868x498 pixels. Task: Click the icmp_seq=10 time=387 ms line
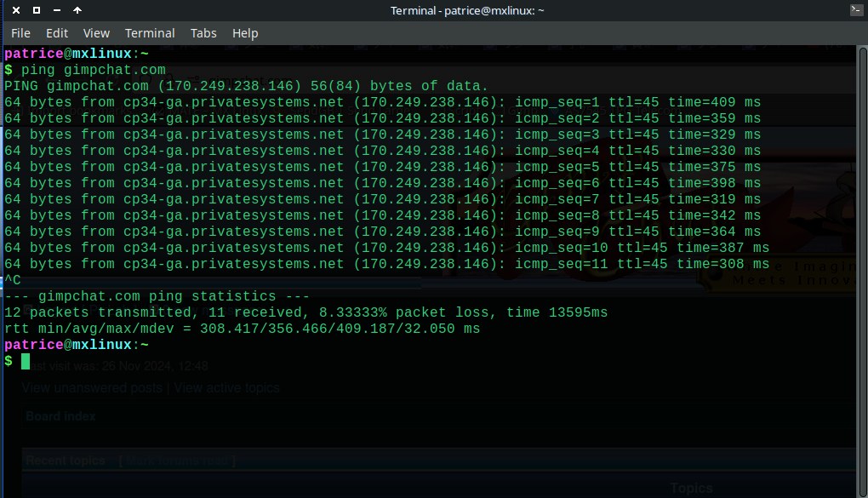pyautogui.click(x=387, y=248)
